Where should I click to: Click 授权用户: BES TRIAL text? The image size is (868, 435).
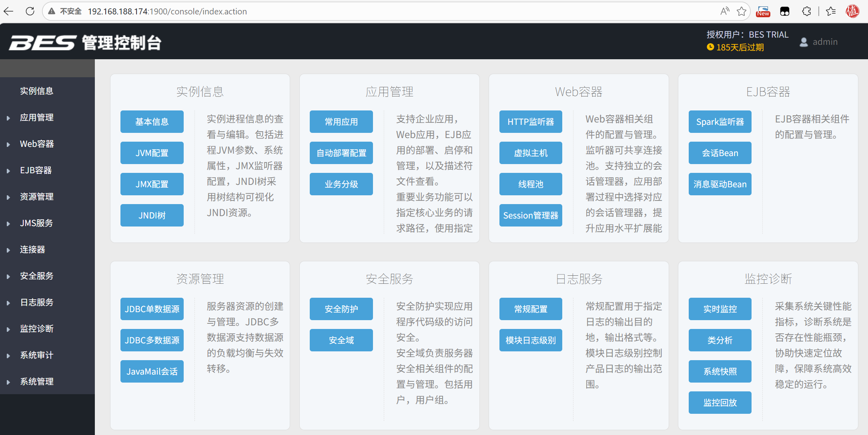pyautogui.click(x=748, y=34)
